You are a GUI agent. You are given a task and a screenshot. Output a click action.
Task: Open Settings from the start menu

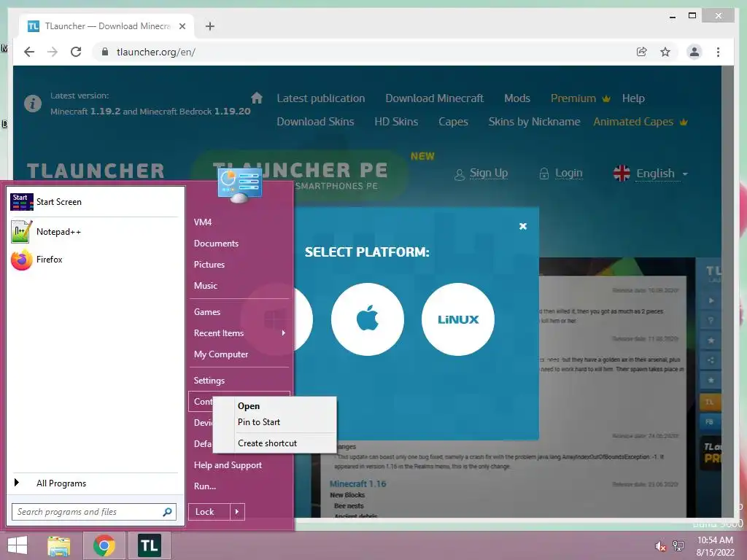click(x=209, y=381)
